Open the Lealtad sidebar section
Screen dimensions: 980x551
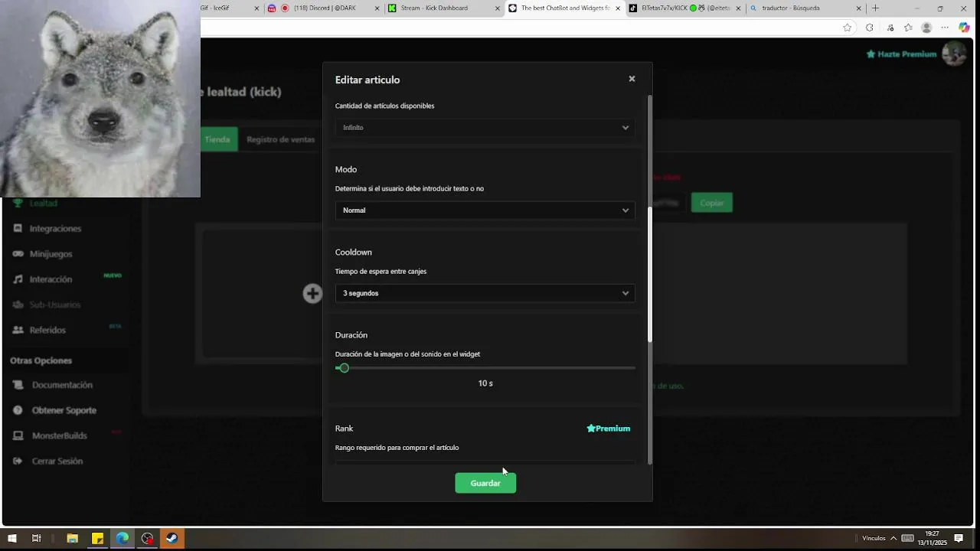click(x=44, y=203)
